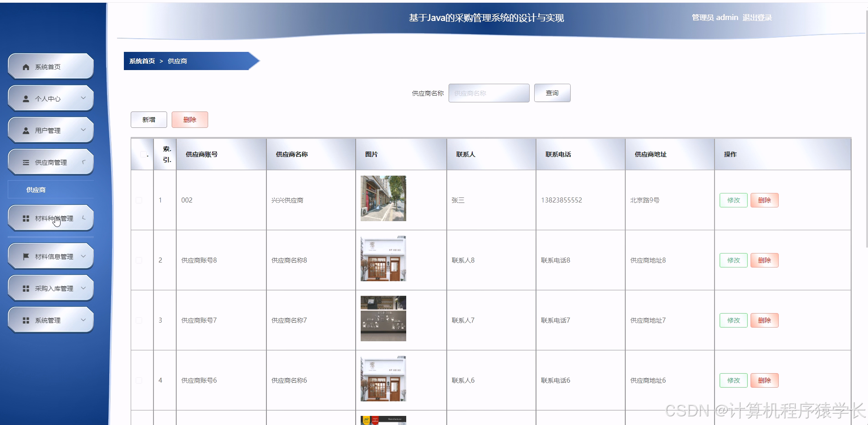Check the checkbox for row 兴兴供应商
Viewport: 868px width, 425px height.
pyautogui.click(x=139, y=200)
